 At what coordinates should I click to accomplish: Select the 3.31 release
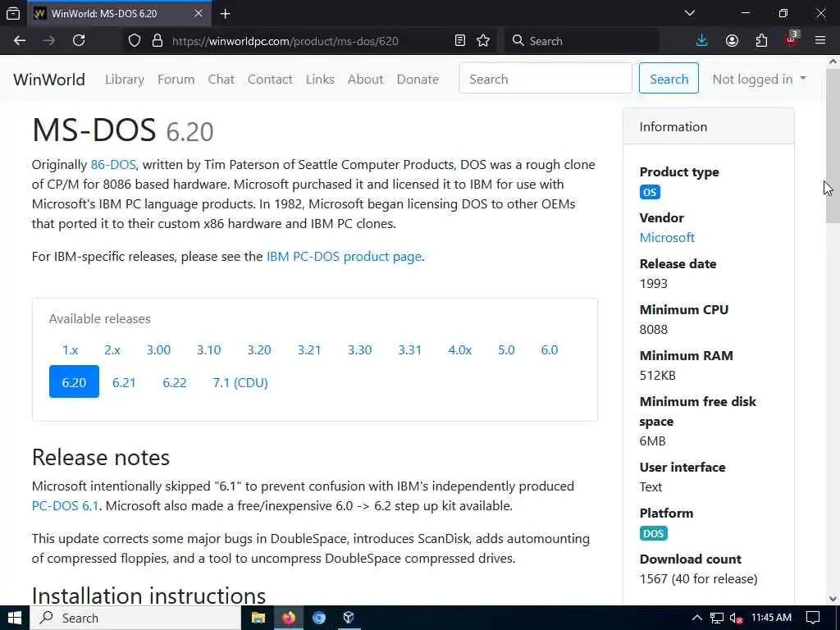click(410, 349)
